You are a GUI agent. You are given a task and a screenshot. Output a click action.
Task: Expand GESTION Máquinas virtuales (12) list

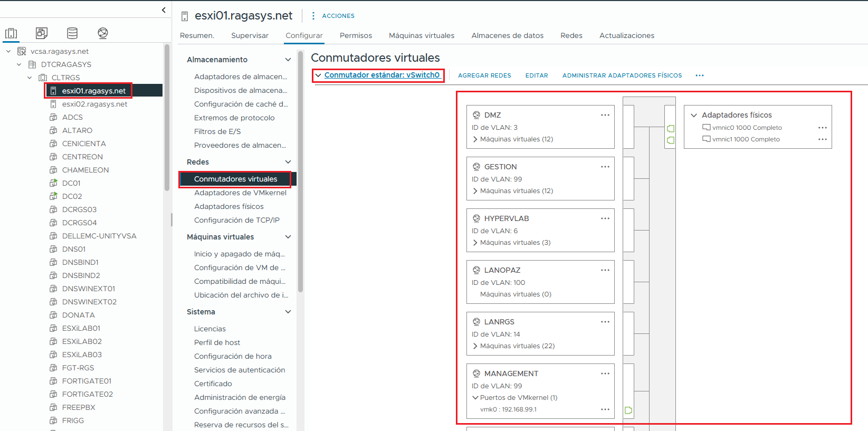coord(475,191)
